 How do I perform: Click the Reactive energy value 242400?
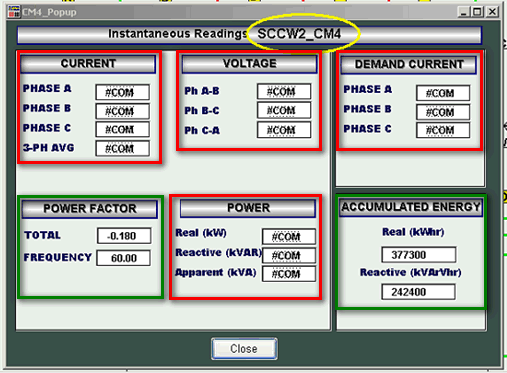(418, 292)
